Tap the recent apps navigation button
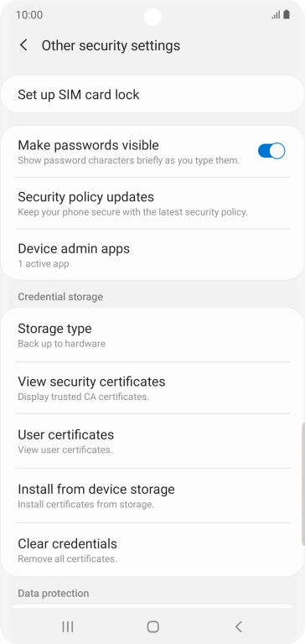This screenshot has width=305, height=644. (68, 626)
